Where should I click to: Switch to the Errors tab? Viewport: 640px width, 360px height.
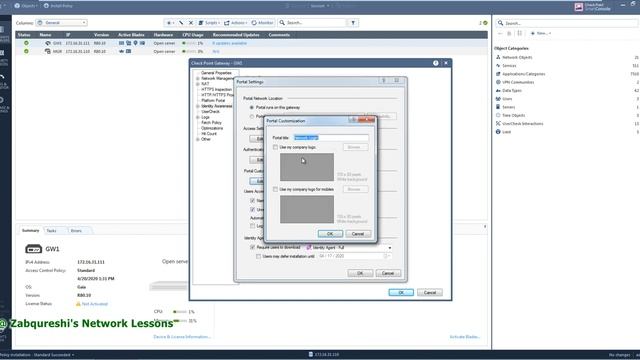(76, 231)
